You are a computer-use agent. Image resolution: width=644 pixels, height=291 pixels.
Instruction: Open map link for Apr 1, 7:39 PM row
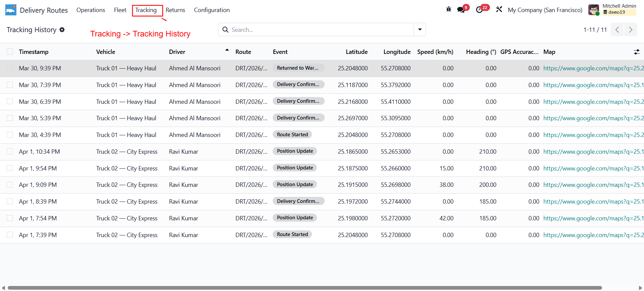pyautogui.click(x=593, y=235)
